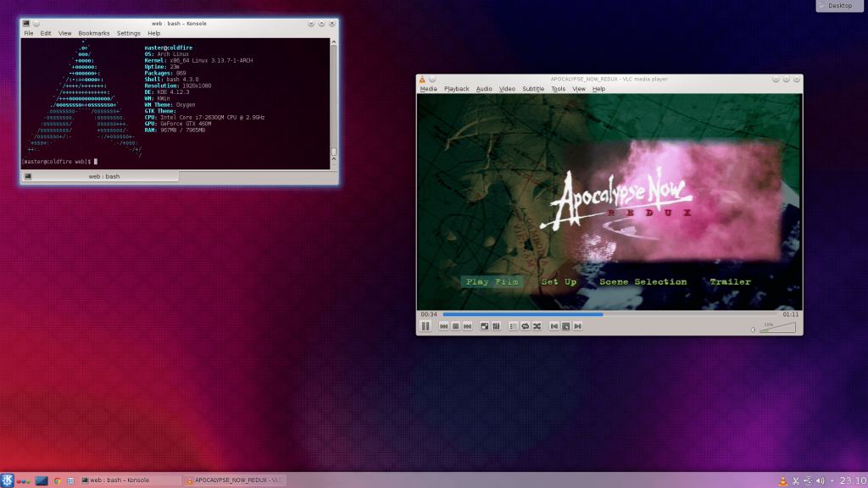868x488 pixels.
Task: Expand hidden system tray icons arrow
Action: pos(832,481)
